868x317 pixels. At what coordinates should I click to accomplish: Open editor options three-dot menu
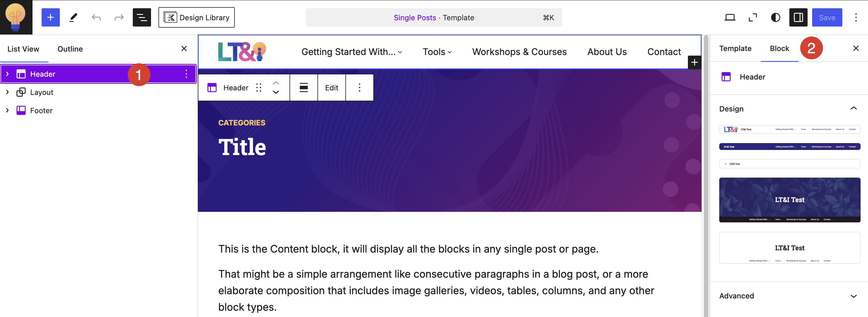[855, 18]
